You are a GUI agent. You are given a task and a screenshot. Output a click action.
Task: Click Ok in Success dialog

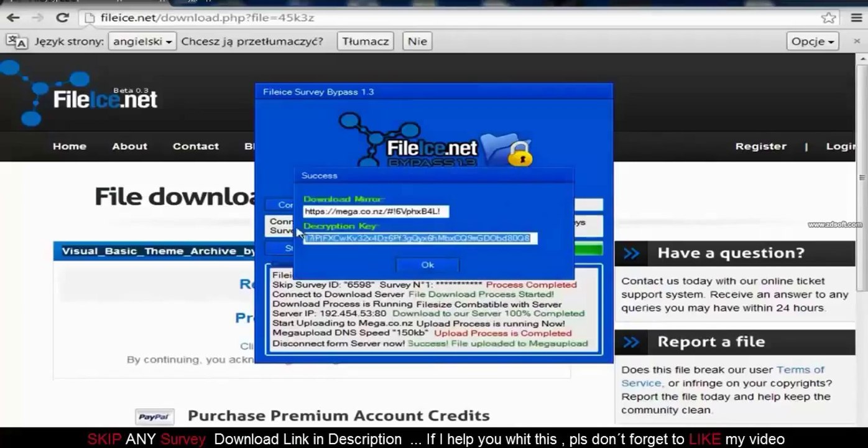(x=427, y=265)
